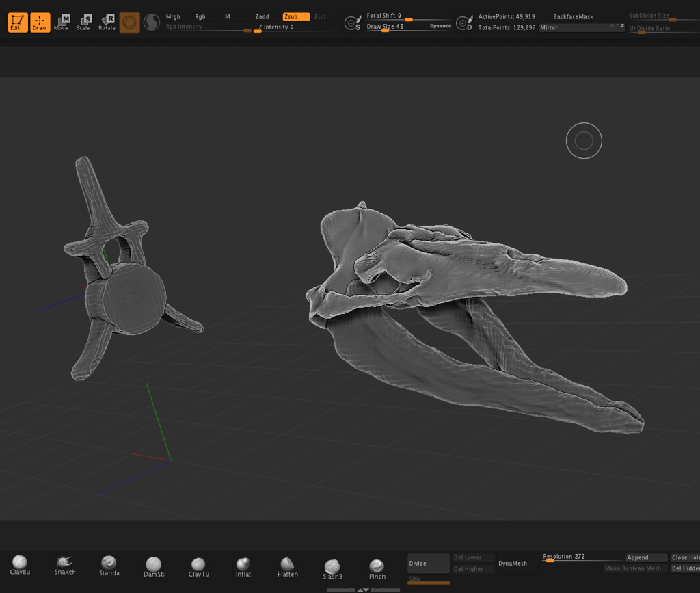
Task: Toggle the Edit mode button
Action: [17, 23]
